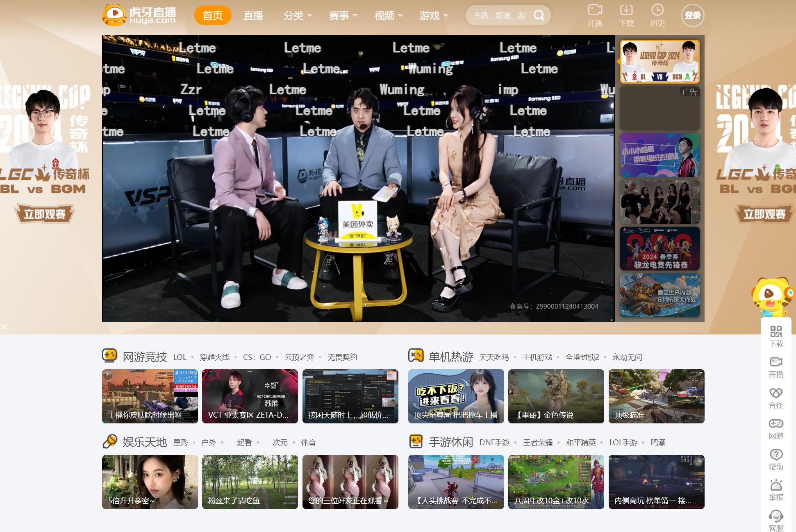Select the 2024春季赛 骁龙电竞先锋赛 thumbnail
796x532 pixels.
pos(660,248)
